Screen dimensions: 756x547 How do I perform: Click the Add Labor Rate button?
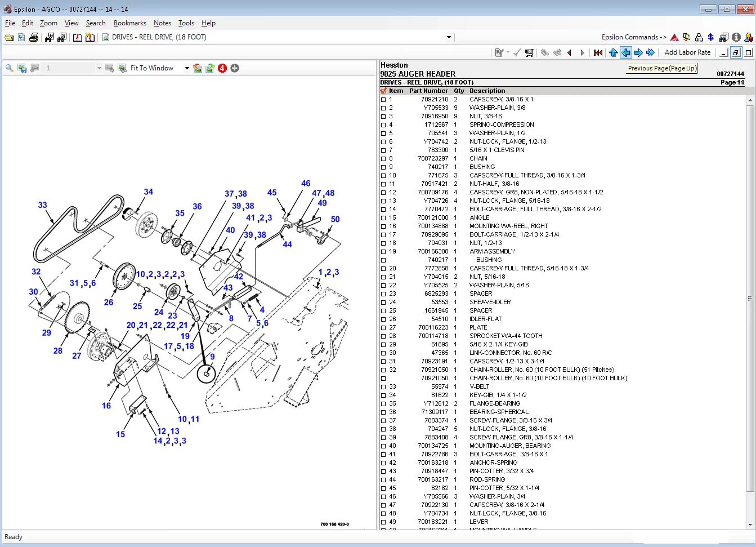coord(687,52)
